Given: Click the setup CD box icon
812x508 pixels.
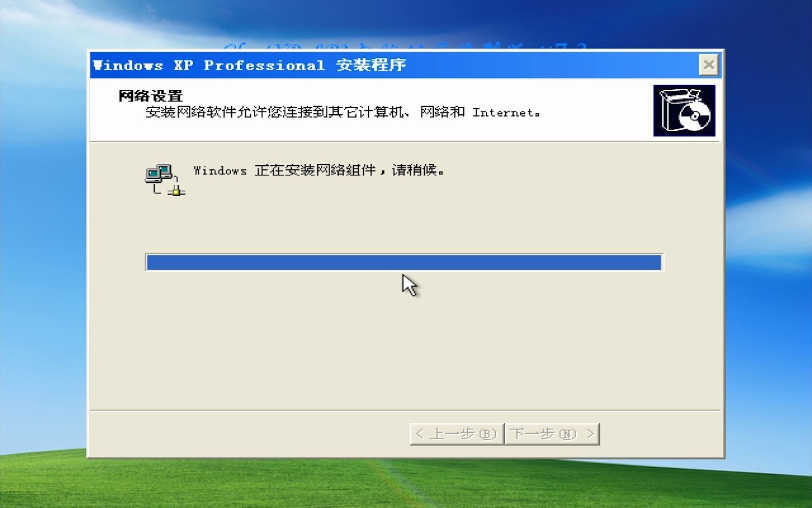Looking at the screenshot, I should (x=684, y=111).
